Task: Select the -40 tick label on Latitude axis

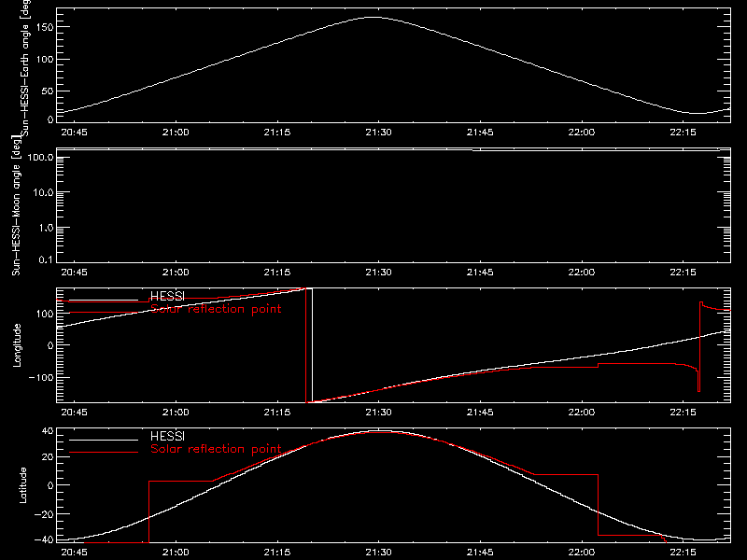Action: click(x=44, y=540)
